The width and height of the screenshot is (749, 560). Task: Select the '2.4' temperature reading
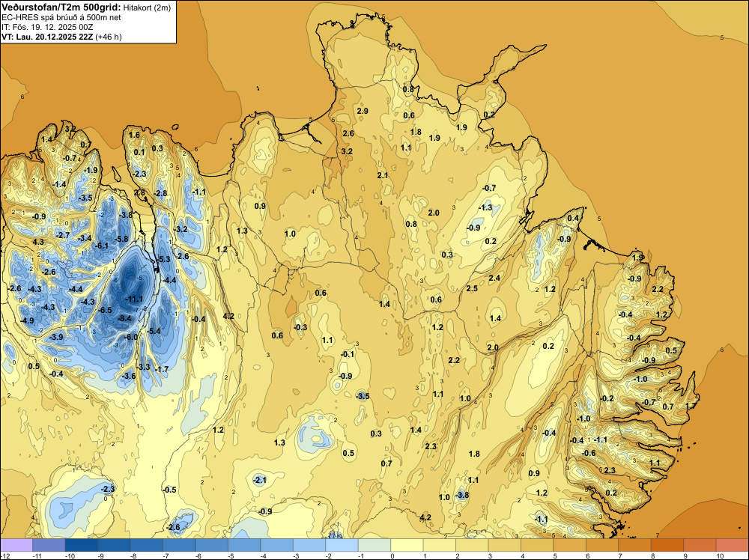pos(494,278)
